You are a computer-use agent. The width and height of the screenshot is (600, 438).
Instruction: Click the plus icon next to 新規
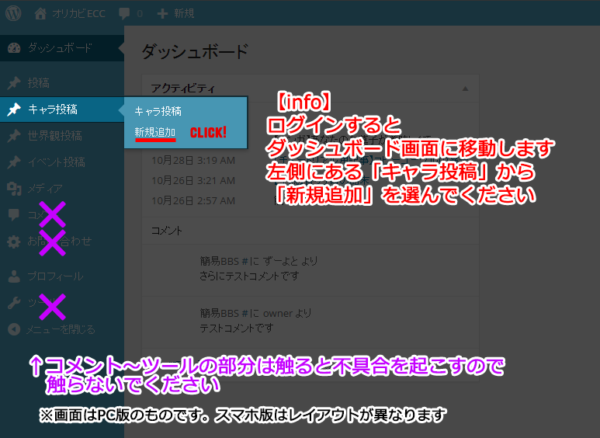(162, 14)
